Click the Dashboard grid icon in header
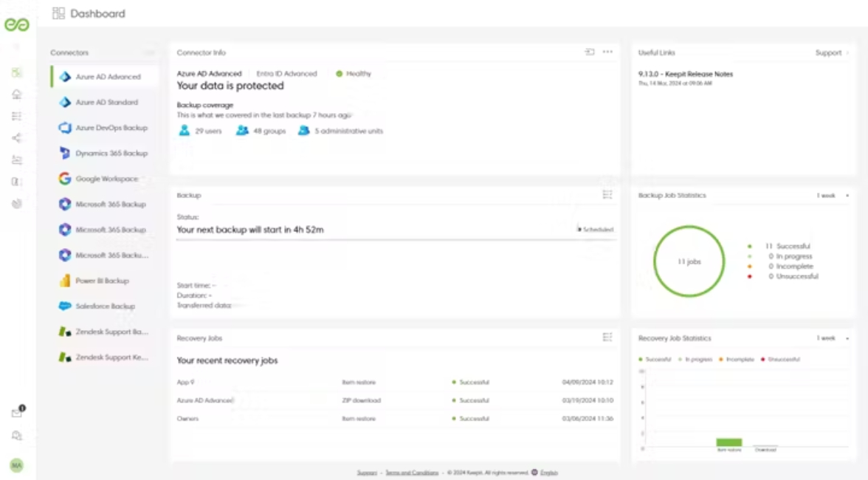The width and height of the screenshot is (868, 480). [58, 13]
